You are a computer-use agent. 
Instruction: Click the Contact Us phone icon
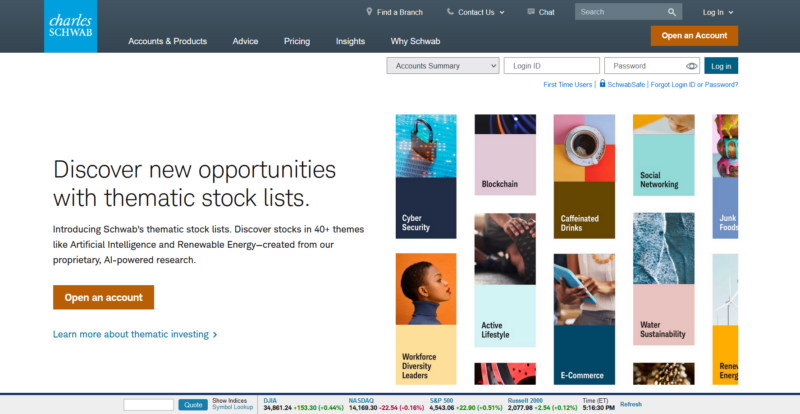450,12
